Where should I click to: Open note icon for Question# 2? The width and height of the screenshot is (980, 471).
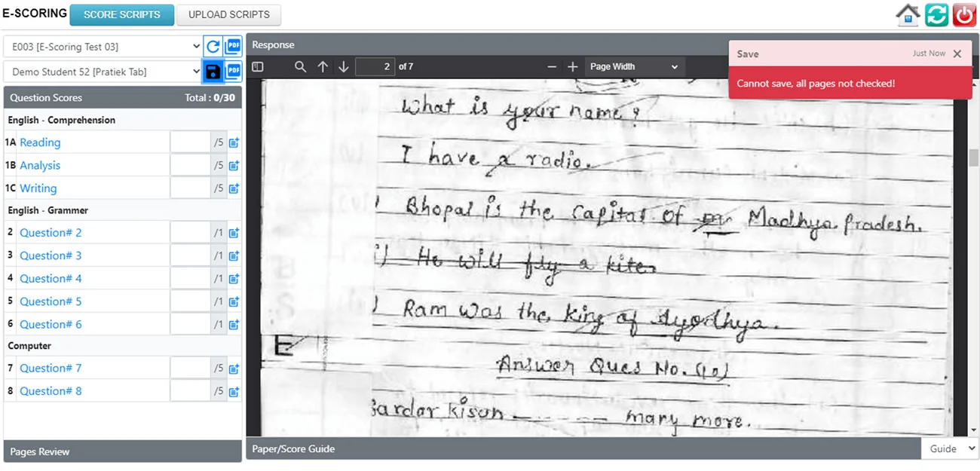[x=234, y=234]
